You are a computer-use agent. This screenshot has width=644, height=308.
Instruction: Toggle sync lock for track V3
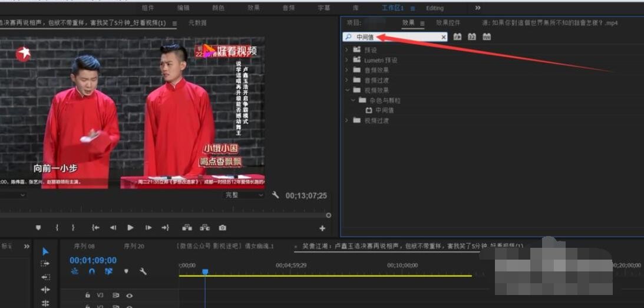pos(116,295)
